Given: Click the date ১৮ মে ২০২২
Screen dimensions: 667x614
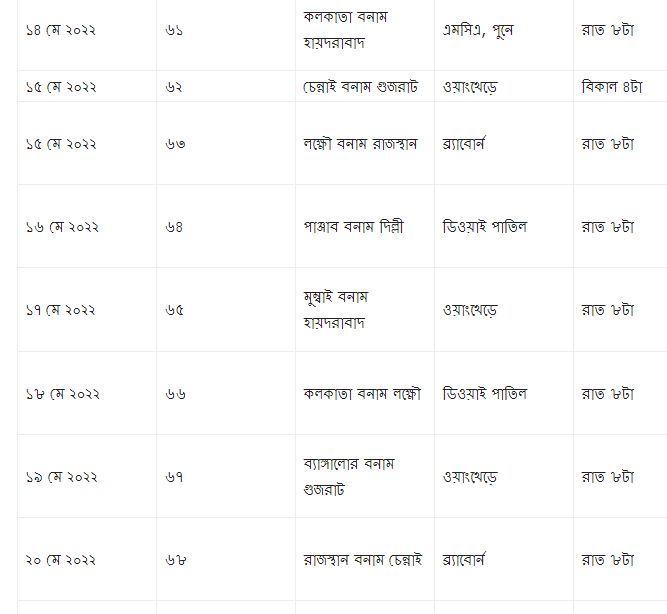Looking at the screenshot, I should [x=62, y=394].
